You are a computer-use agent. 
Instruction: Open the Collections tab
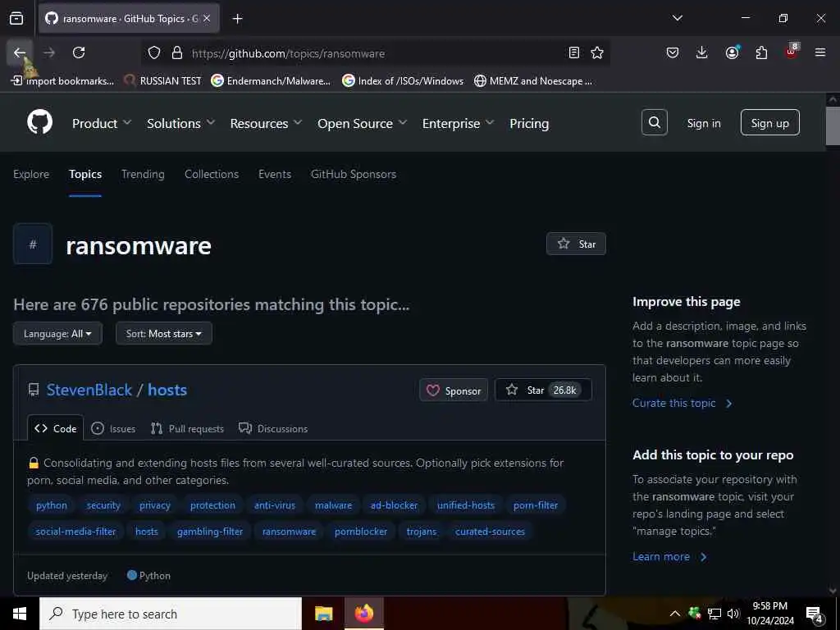[212, 174]
